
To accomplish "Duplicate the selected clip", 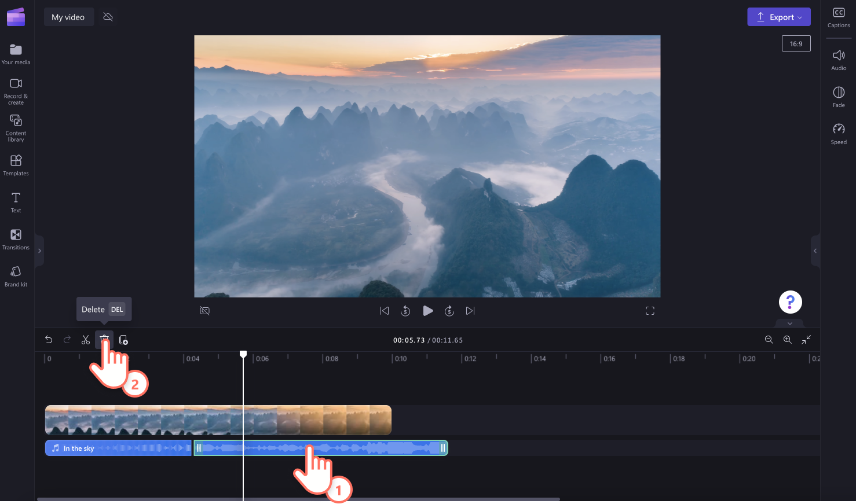I will coord(123,340).
